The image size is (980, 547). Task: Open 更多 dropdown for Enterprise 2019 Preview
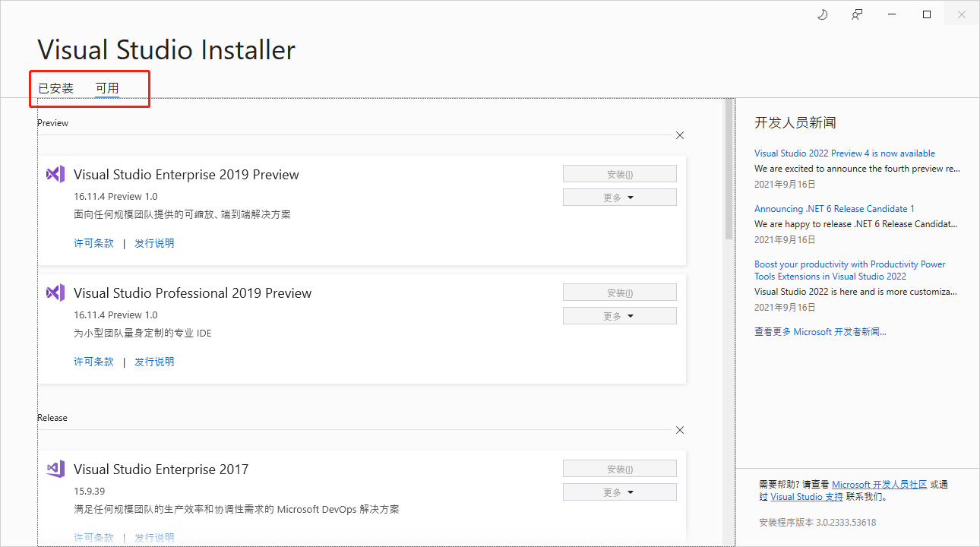(620, 198)
